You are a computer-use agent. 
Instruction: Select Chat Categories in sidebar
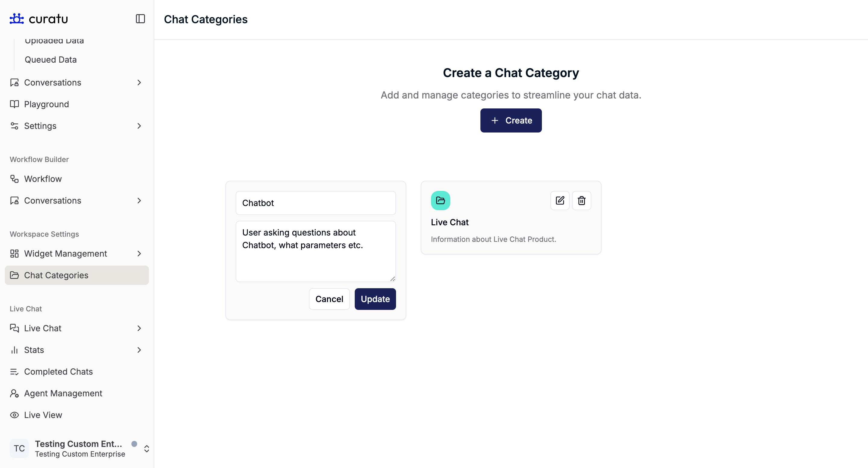pos(56,275)
